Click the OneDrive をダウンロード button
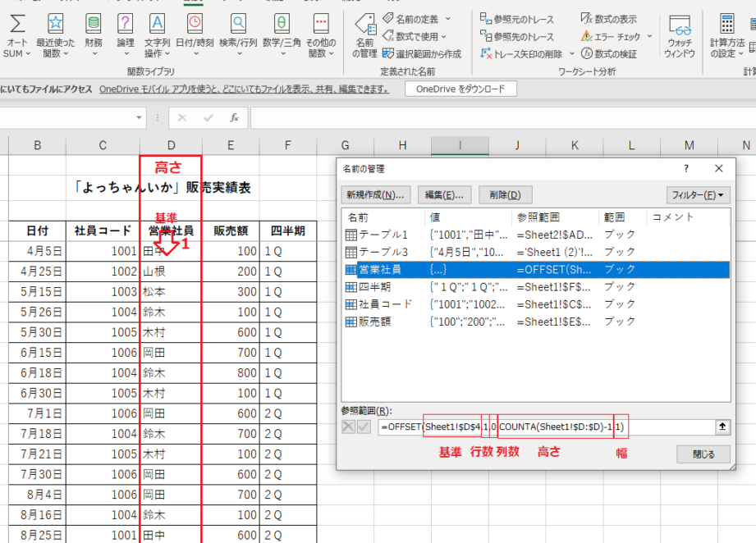Screen dimensions: 756x543 click(x=460, y=89)
